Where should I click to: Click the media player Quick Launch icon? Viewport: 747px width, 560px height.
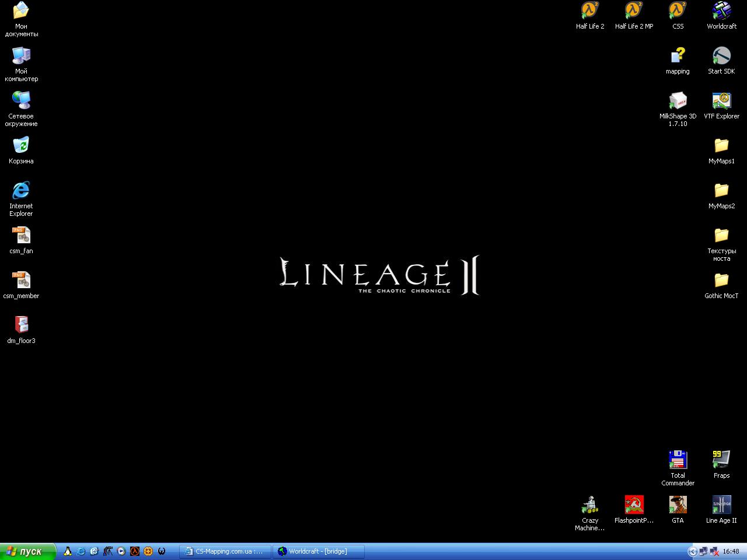(121, 551)
